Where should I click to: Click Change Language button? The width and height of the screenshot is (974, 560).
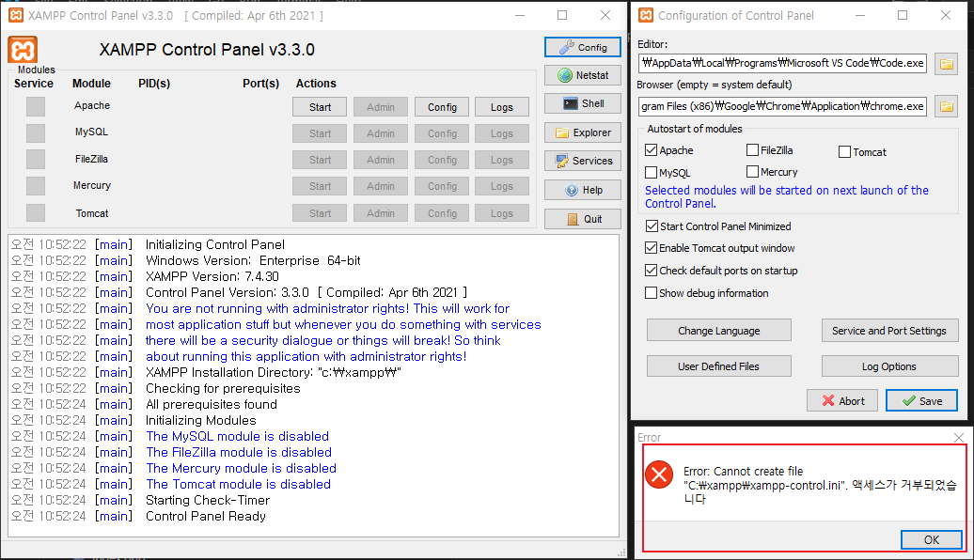718,331
